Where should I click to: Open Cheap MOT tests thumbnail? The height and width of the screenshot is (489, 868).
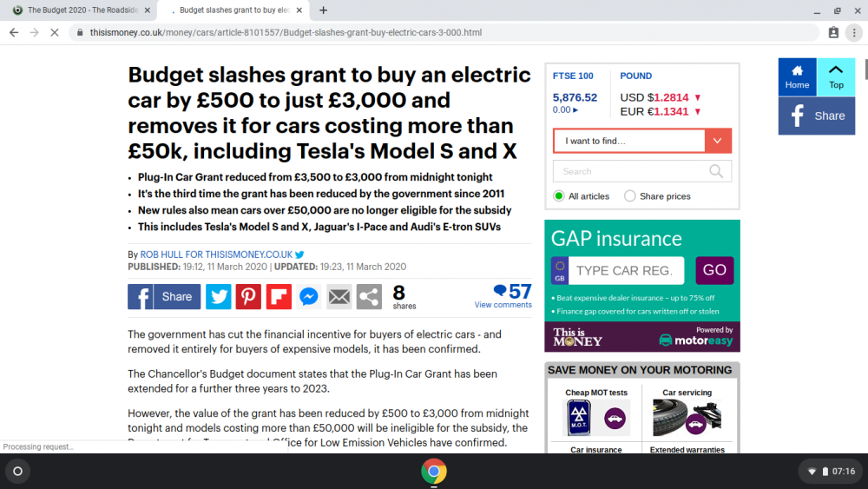pos(596,418)
